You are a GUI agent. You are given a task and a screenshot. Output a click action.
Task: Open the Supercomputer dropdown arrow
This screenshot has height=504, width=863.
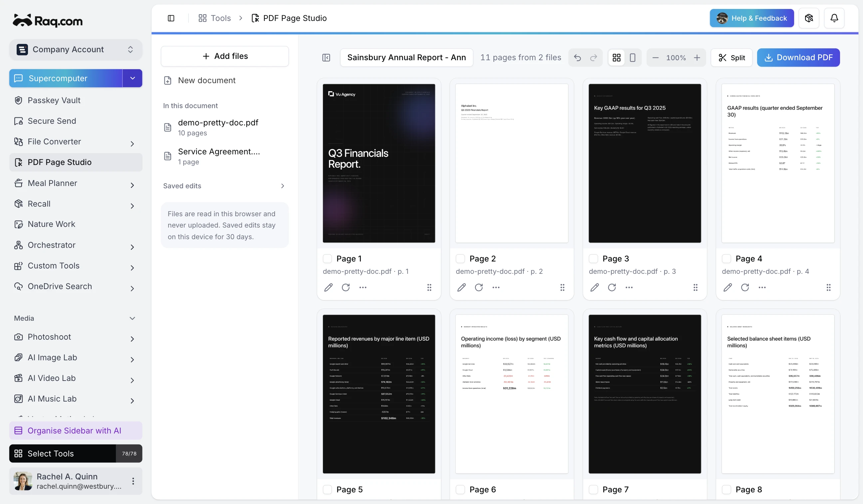[x=133, y=79]
